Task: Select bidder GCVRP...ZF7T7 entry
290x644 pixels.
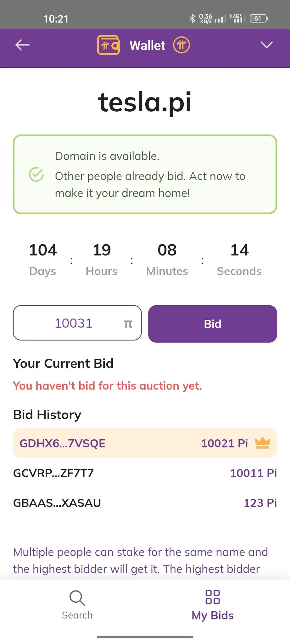Action: tap(145, 473)
